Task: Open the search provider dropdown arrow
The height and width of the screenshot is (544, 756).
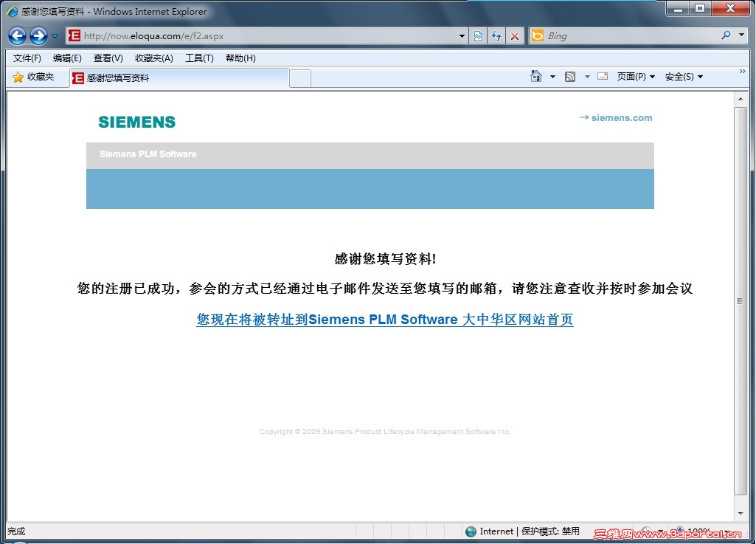Action: [x=741, y=35]
